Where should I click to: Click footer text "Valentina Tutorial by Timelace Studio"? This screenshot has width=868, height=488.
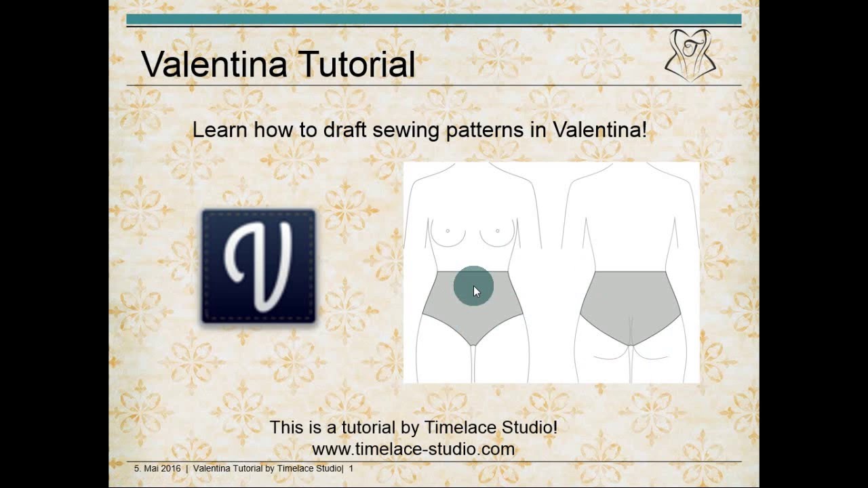coord(267,468)
